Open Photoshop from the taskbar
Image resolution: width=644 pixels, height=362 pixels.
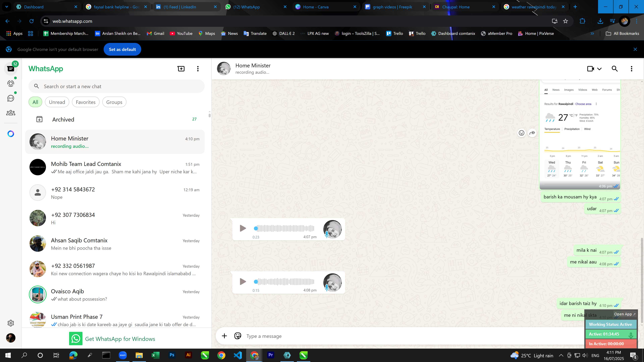pyautogui.click(x=172, y=355)
